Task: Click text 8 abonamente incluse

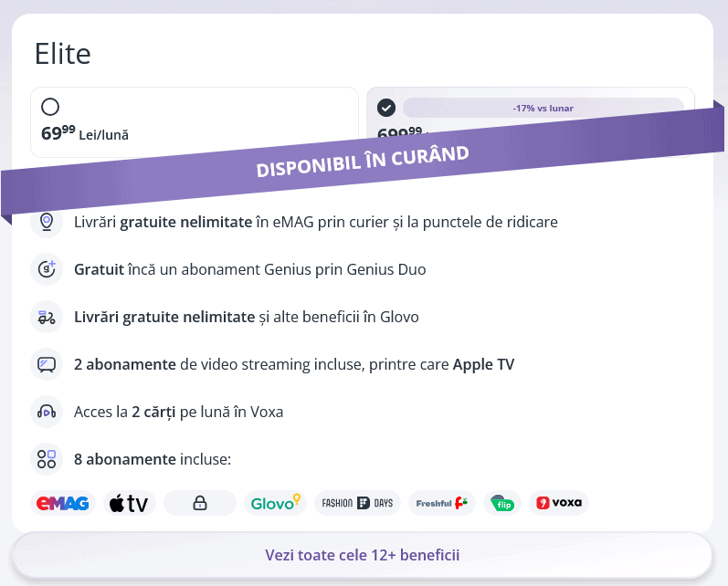Action: [x=153, y=459]
